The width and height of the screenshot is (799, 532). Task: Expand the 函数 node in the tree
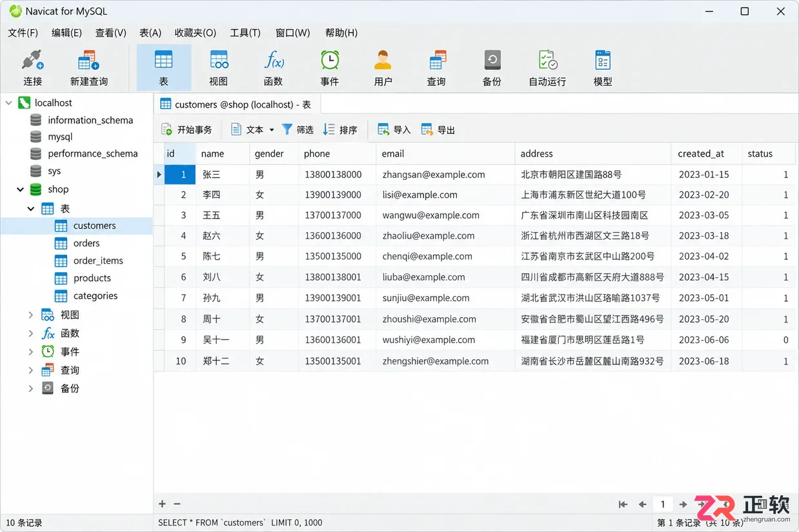(30, 333)
